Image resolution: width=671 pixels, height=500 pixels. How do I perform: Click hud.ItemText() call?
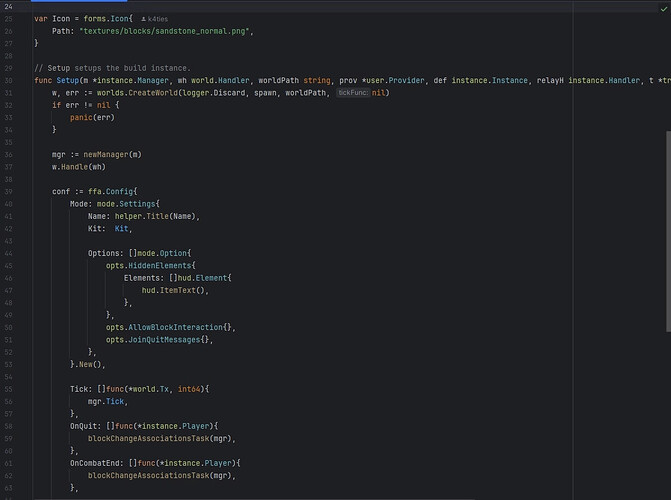pyautogui.click(x=173, y=290)
